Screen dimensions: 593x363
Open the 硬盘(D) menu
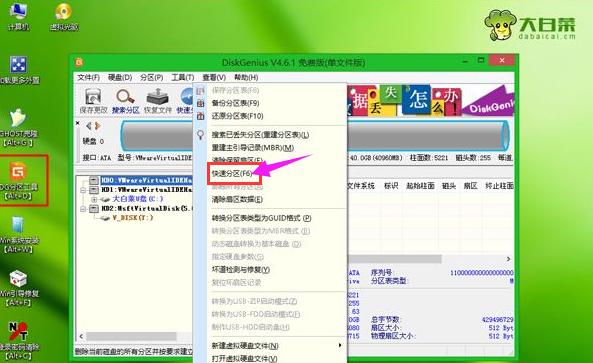[120, 77]
